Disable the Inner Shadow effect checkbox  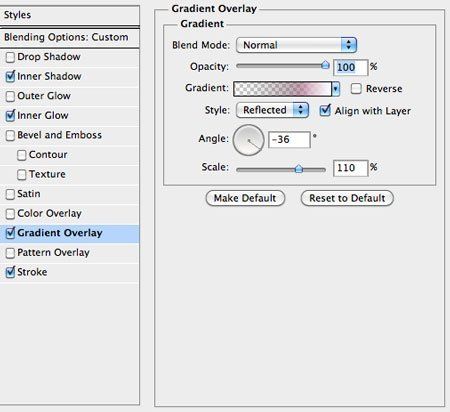pos(10,77)
